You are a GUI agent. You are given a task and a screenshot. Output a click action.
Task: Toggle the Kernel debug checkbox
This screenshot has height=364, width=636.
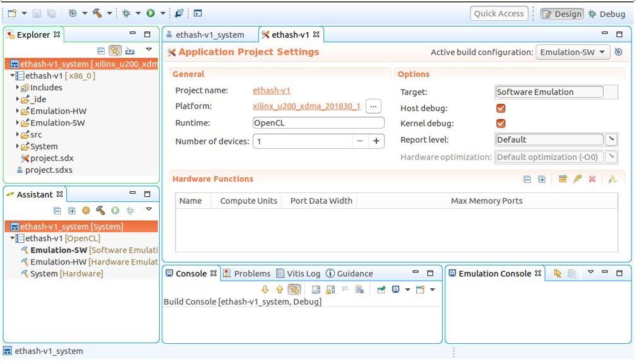click(x=501, y=123)
